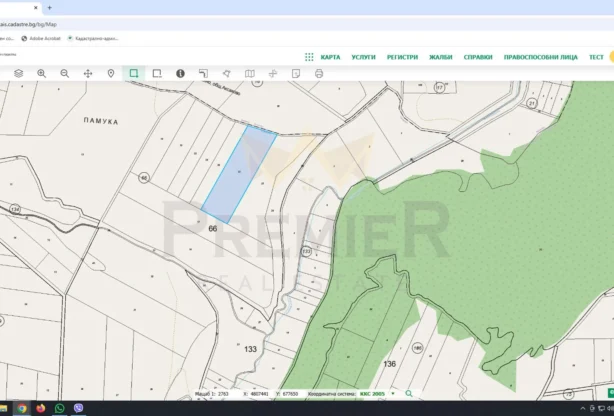Click ПРАВОСПОСОБНИ ЛИЦА link
The height and width of the screenshot is (416, 614).
[540, 57]
